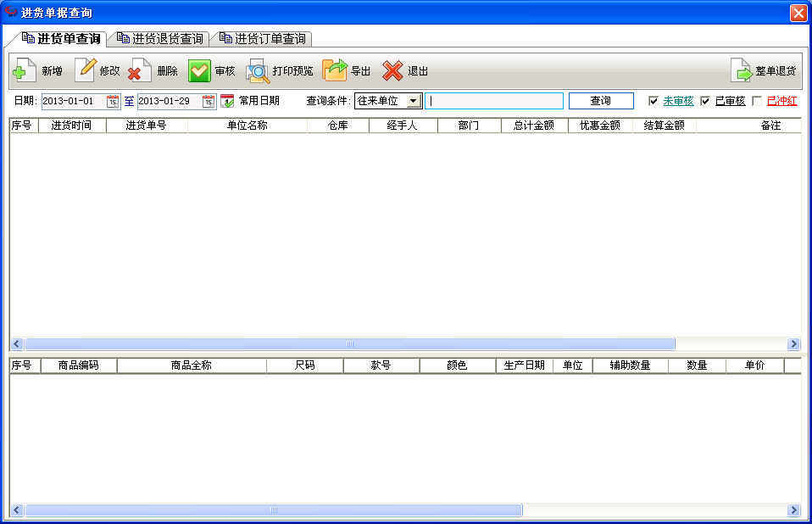Click the 单位名称 column header

(x=247, y=125)
